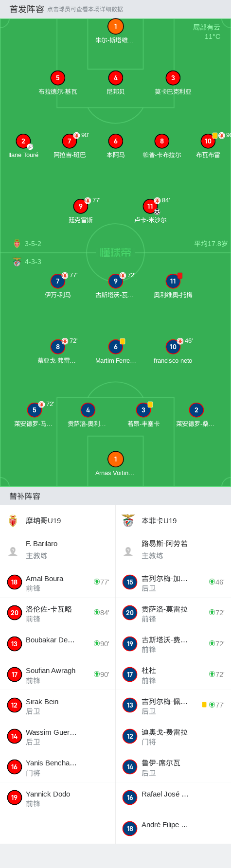The image size is (231, 868).
Task: View coach 路易斯-阿劳若 profile
Action: 173,549
